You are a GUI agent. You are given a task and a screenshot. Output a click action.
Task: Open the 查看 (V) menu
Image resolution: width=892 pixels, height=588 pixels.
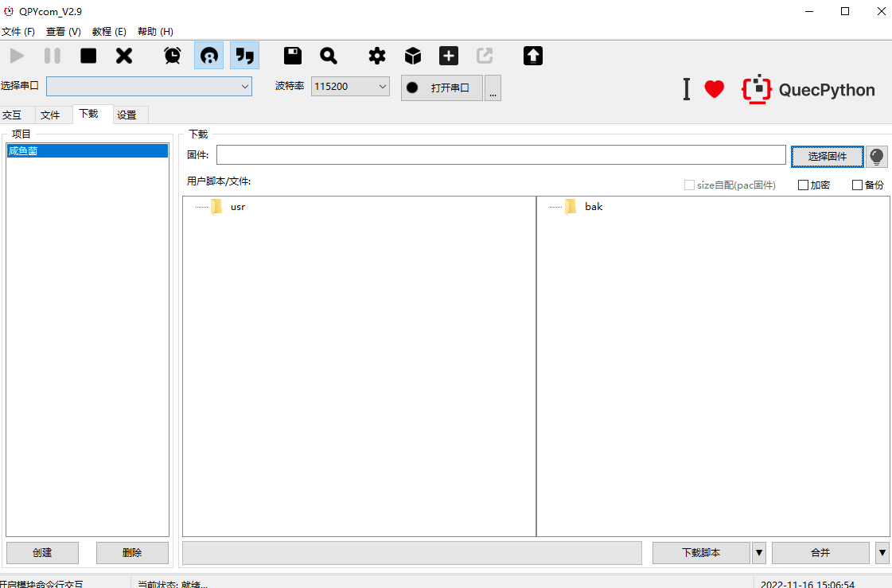64,32
